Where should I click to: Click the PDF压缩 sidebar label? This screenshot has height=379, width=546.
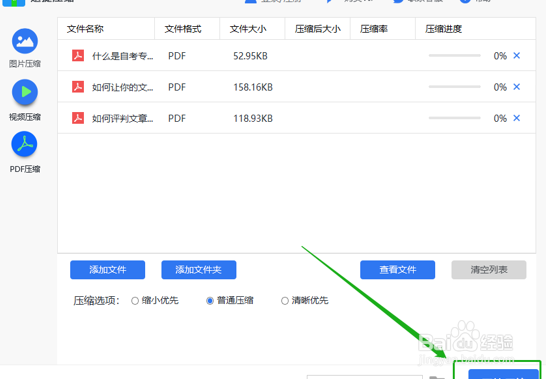coord(25,169)
